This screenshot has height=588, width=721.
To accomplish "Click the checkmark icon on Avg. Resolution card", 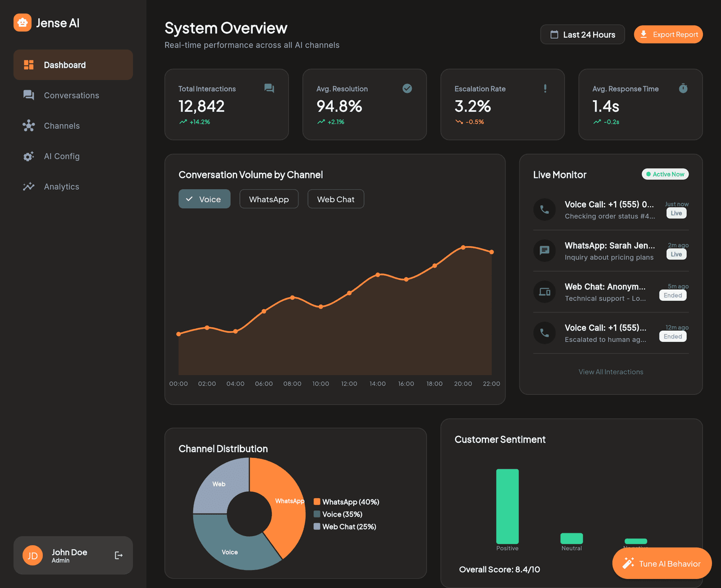I will 407,88.
